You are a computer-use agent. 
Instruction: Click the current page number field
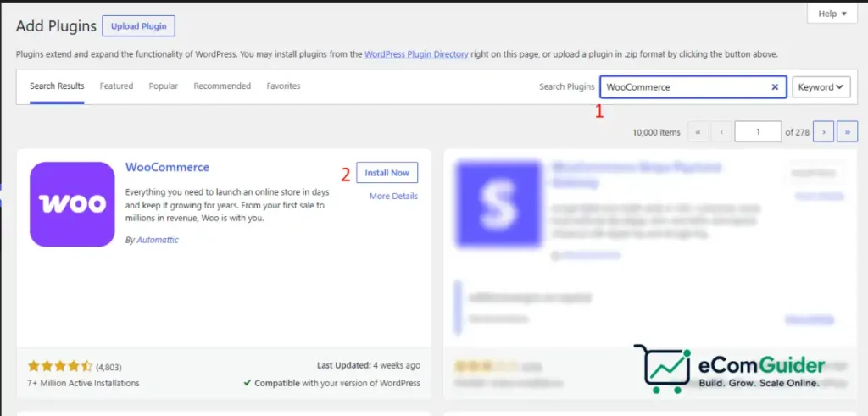[x=758, y=132]
